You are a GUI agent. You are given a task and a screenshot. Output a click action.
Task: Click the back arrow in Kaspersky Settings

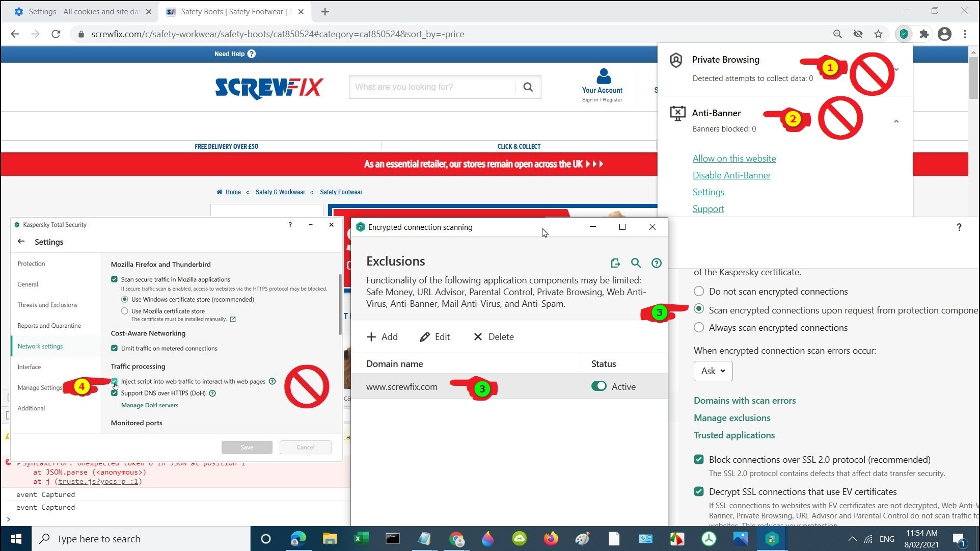(x=21, y=242)
